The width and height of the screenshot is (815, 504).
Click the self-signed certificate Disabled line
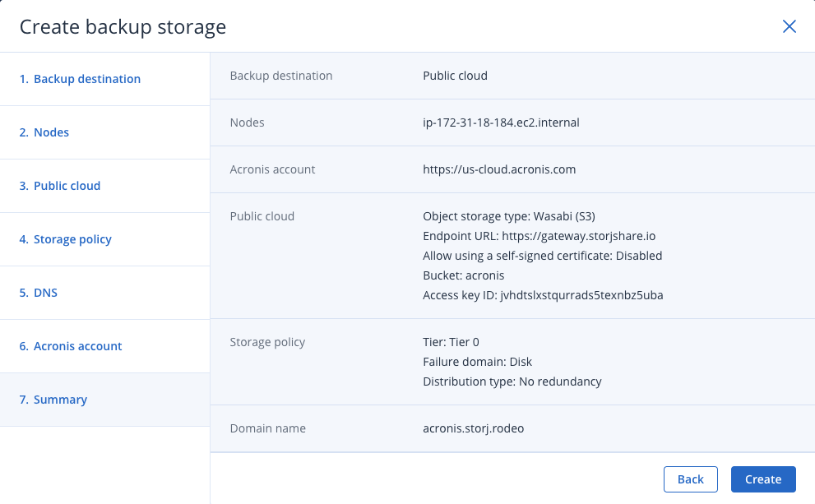click(542, 256)
